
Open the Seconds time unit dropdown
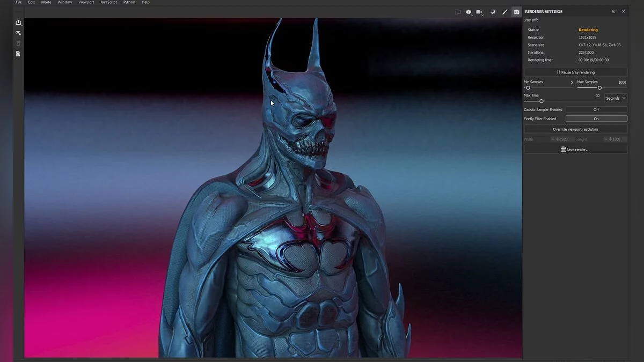click(x=616, y=98)
